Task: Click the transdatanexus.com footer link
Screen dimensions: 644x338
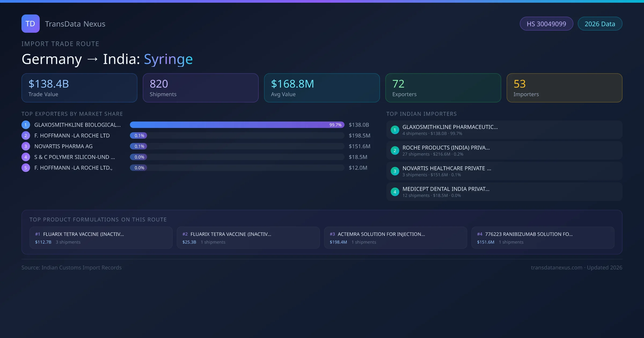Action: coord(557,267)
